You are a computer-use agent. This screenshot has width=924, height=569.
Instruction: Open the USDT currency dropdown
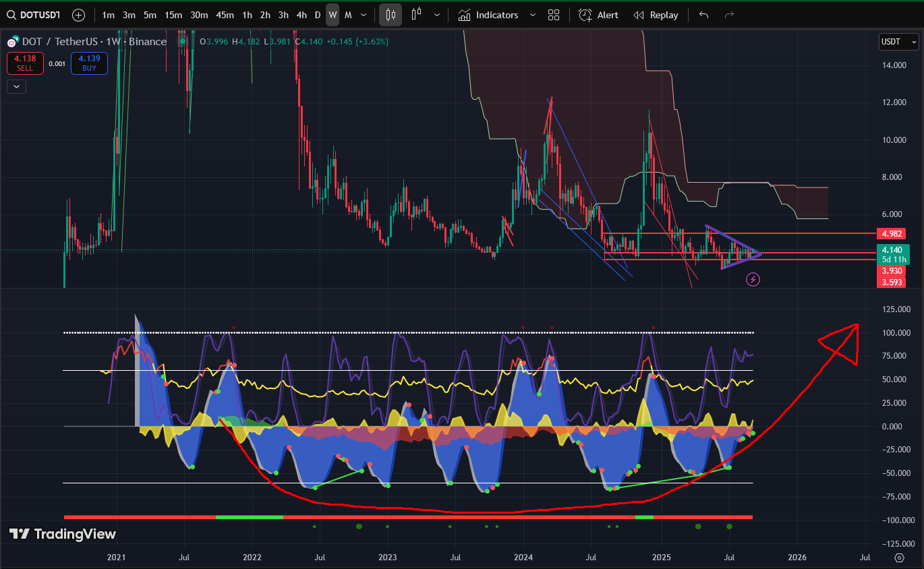(899, 42)
